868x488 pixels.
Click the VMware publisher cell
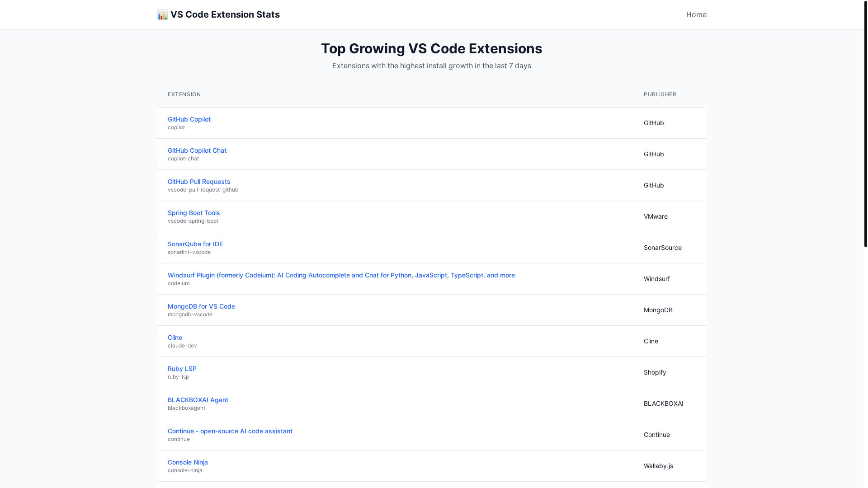[656, 216]
